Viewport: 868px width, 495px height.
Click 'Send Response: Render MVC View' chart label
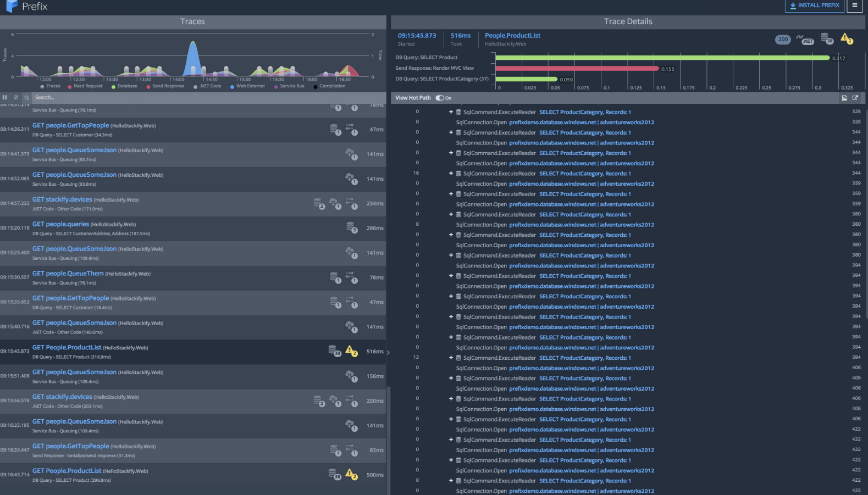pos(435,68)
